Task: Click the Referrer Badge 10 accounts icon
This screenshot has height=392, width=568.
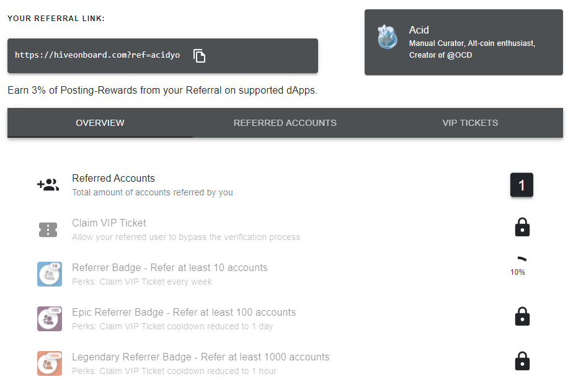Action: [49, 274]
